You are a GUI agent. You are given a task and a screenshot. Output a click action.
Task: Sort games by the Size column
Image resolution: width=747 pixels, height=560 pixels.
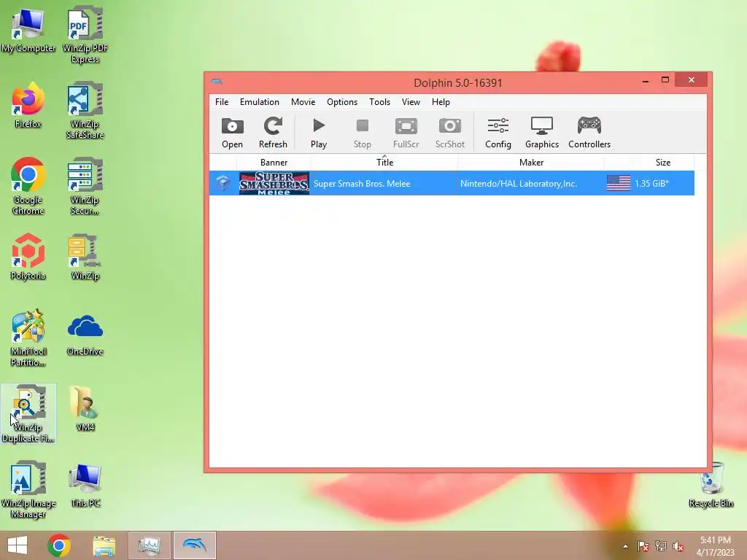click(x=662, y=163)
